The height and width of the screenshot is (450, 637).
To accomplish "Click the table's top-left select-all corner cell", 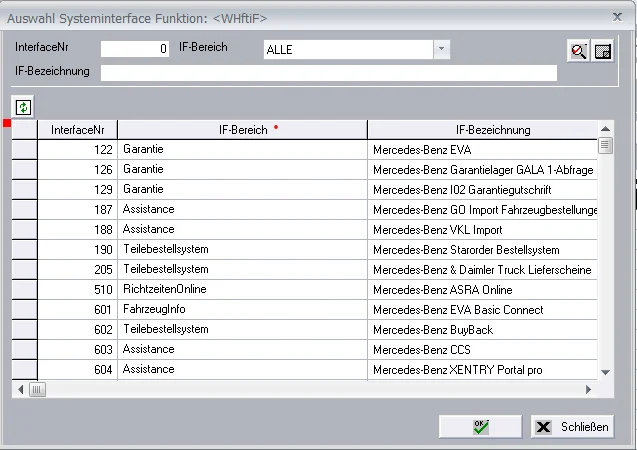I will (24, 130).
